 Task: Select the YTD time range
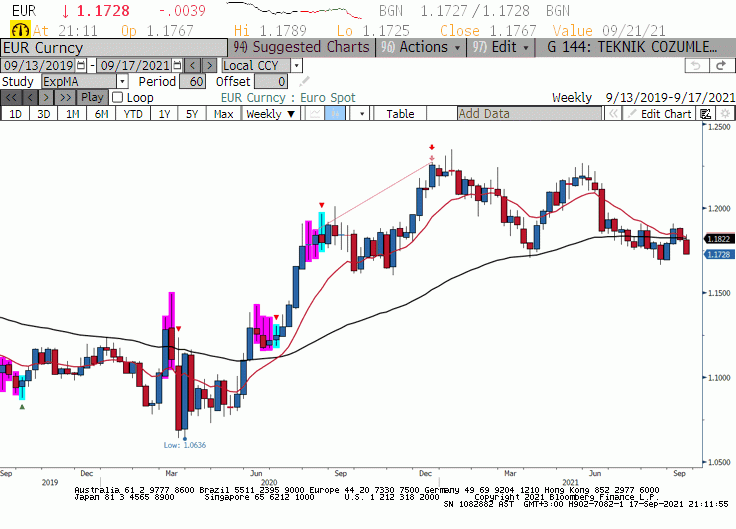click(x=132, y=114)
